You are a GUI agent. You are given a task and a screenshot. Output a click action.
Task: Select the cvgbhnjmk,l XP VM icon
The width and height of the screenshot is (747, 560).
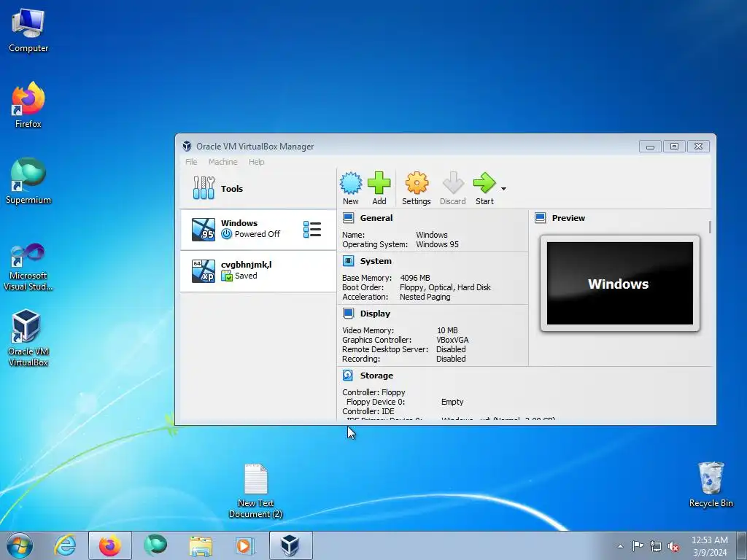204,271
